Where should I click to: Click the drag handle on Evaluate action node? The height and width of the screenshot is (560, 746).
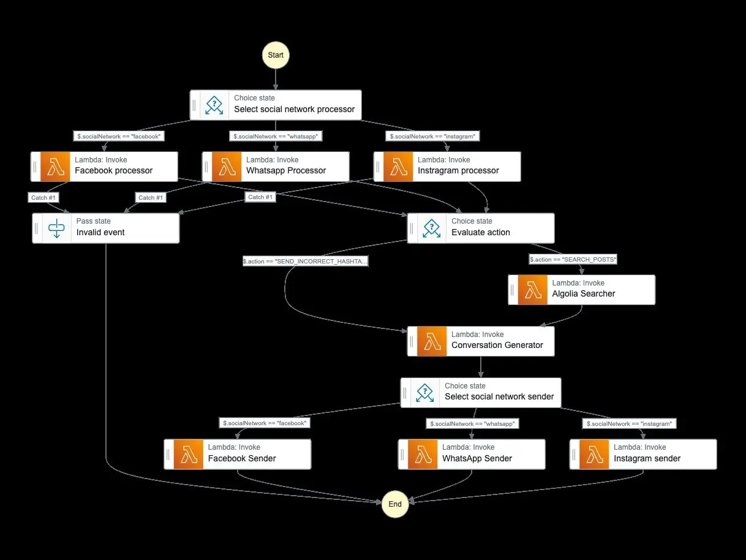click(x=412, y=228)
